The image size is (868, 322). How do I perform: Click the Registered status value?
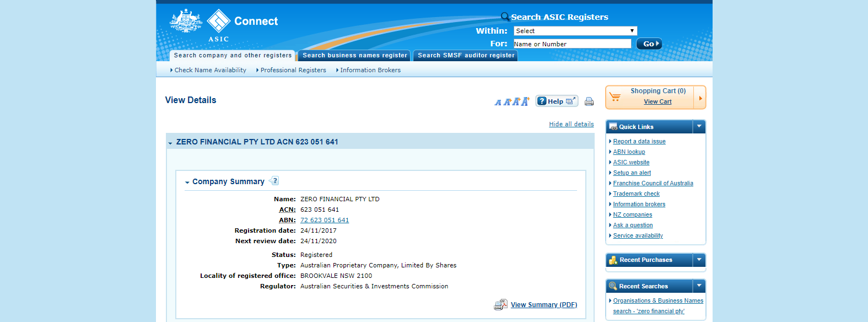[x=316, y=255]
